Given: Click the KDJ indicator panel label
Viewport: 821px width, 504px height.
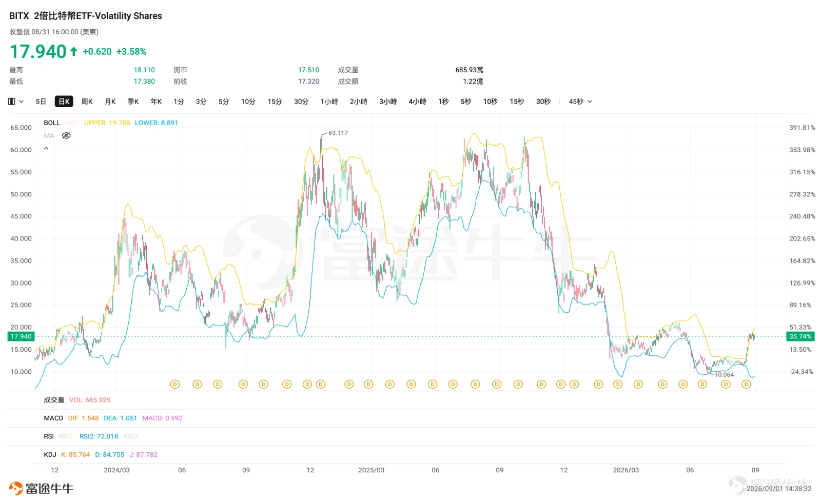Looking at the screenshot, I should tap(50, 455).
